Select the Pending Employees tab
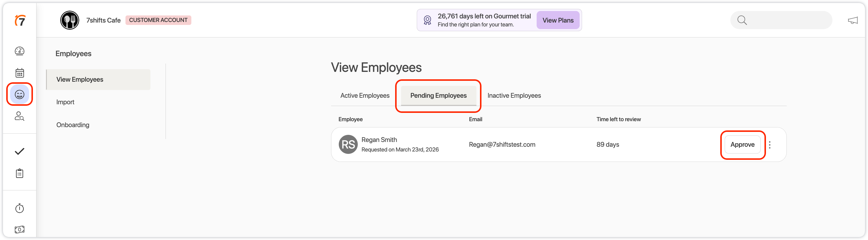 click(x=438, y=96)
